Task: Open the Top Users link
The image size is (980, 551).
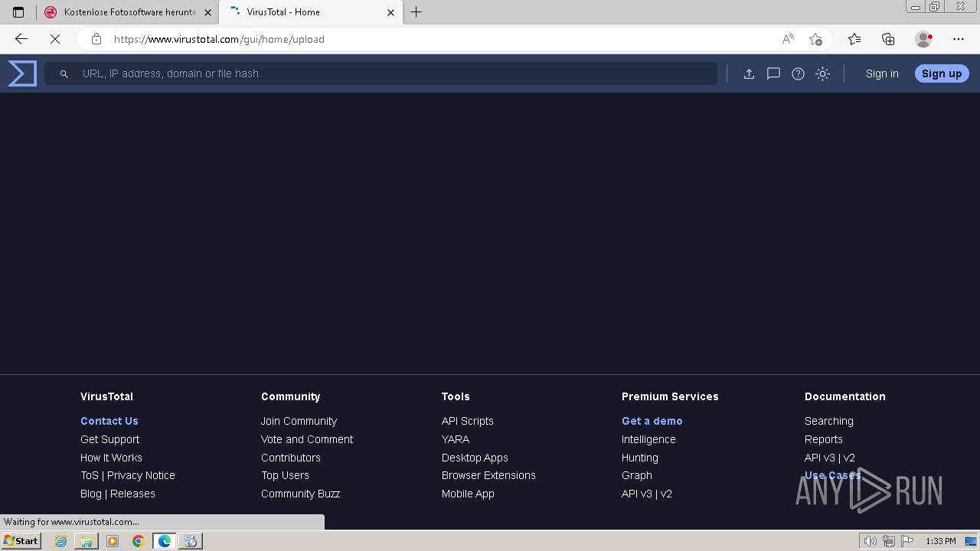Action: point(285,475)
